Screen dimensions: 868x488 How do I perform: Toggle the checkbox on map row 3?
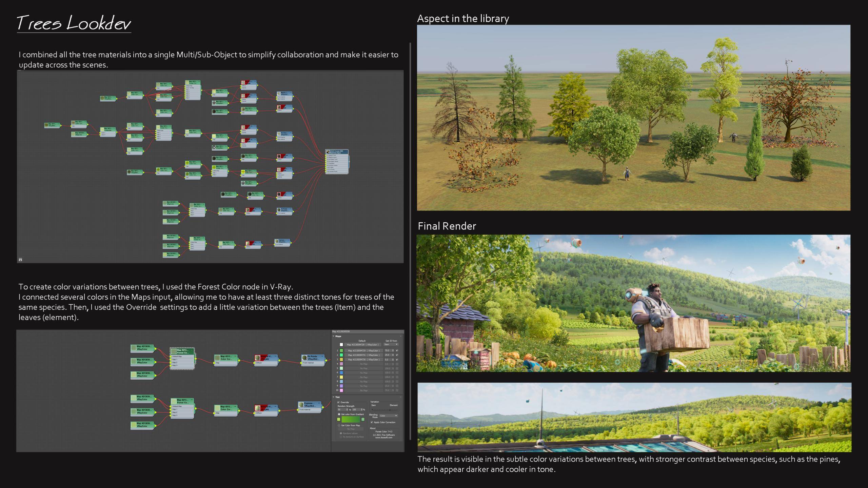(397, 360)
